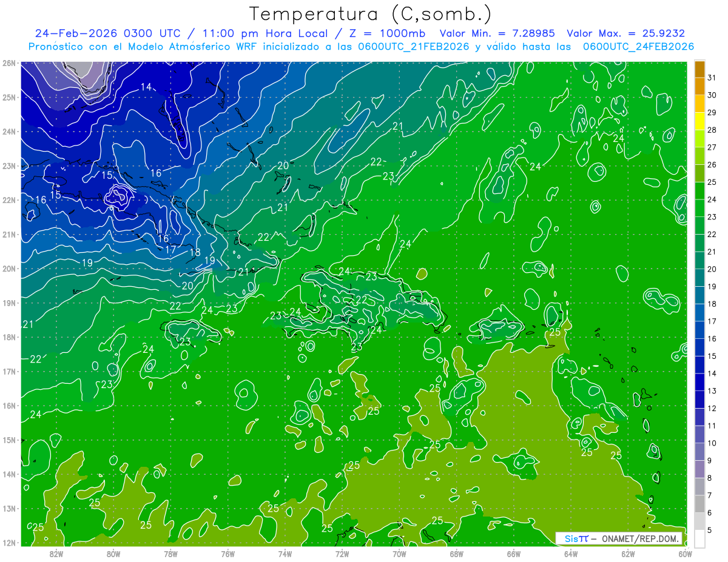Screen dimensions: 728x562
Task: Click the 74W longitude axis label
Action: click(x=285, y=554)
